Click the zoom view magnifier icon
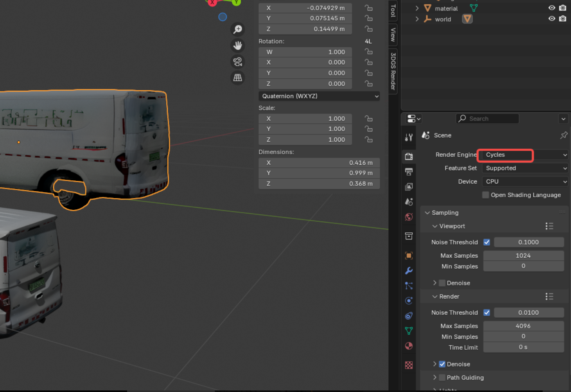The width and height of the screenshot is (571, 392). [x=237, y=29]
